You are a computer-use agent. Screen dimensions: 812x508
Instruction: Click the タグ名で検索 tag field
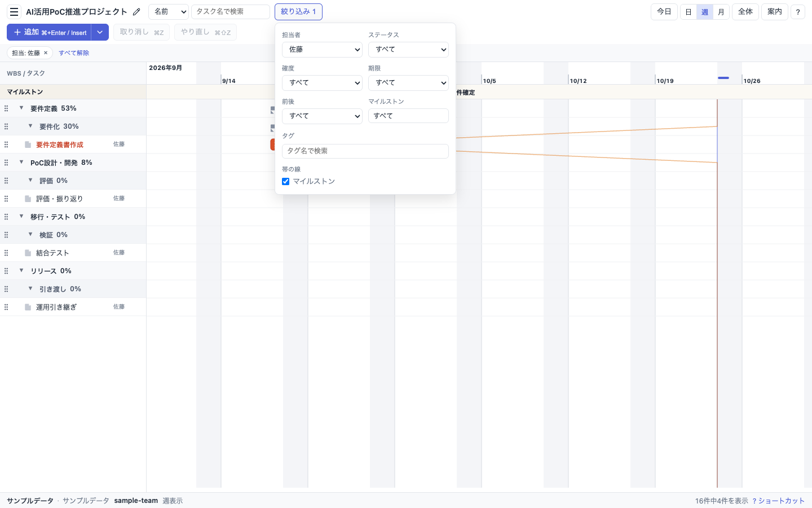click(365, 151)
